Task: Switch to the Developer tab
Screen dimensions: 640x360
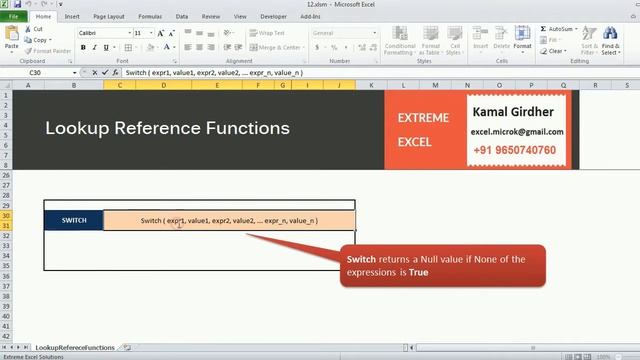Action: [x=273, y=16]
